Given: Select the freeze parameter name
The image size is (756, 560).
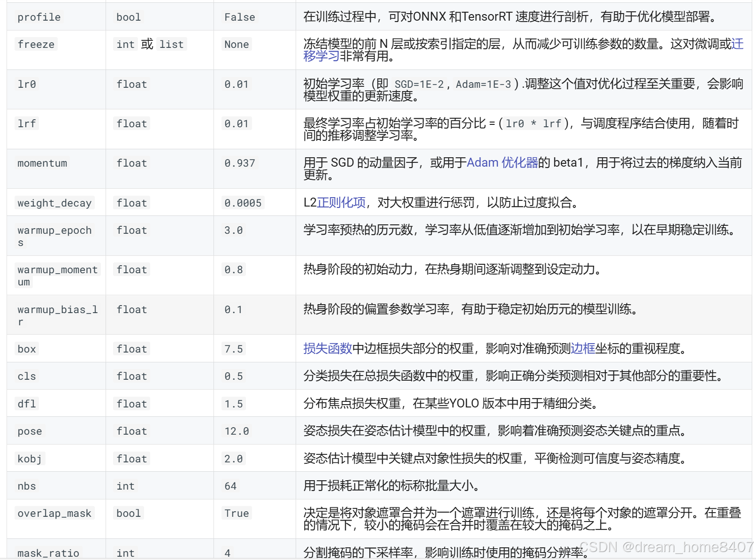Looking at the screenshot, I should click(x=36, y=45).
